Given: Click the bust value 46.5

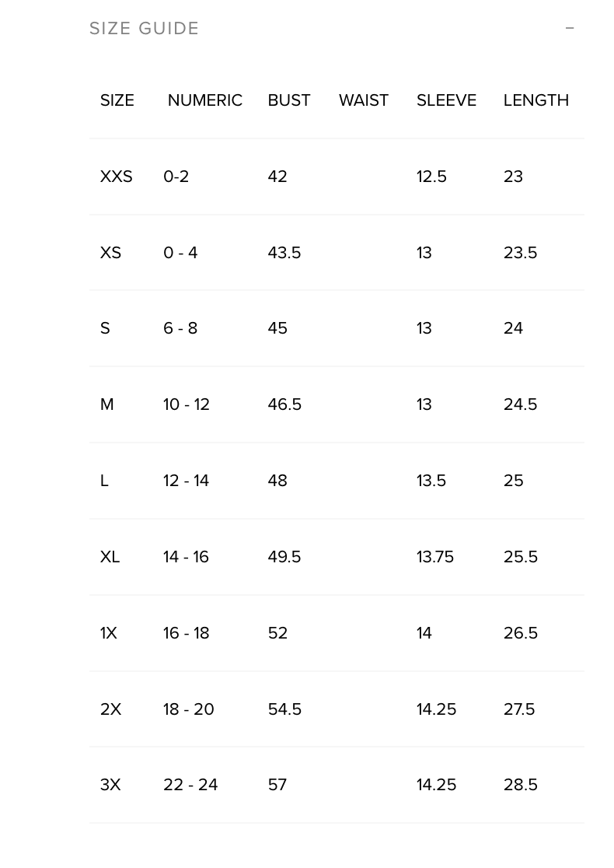Looking at the screenshot, I should 284,404.
